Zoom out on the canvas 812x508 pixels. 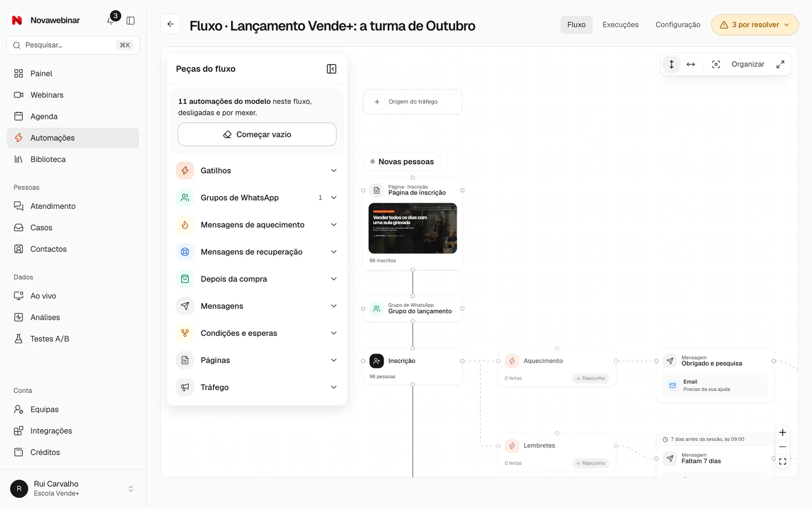coord(783,447)
